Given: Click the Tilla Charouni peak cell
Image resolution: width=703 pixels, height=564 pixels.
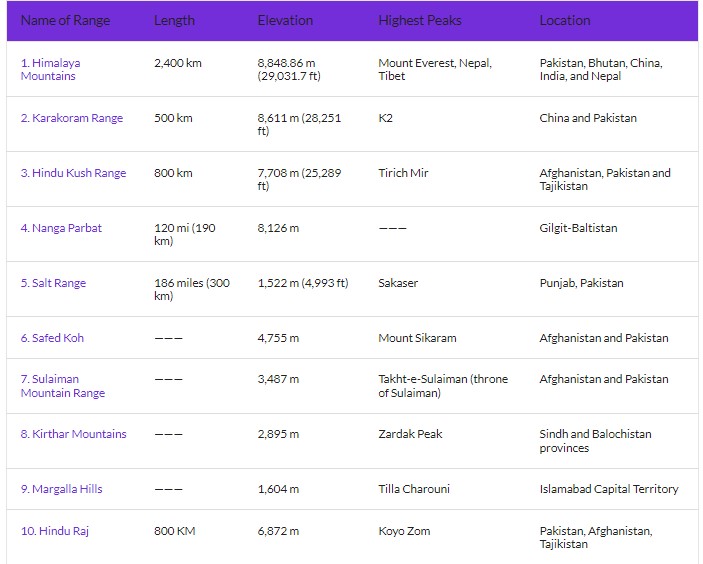Looking at the screenshot, I should [x=414, y=489].
